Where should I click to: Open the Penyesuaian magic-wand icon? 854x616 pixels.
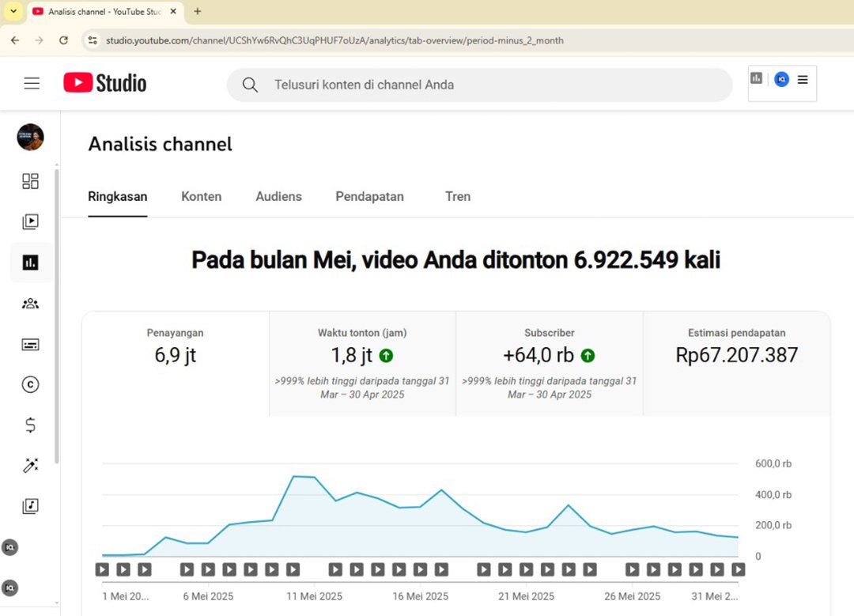[31, 465]
